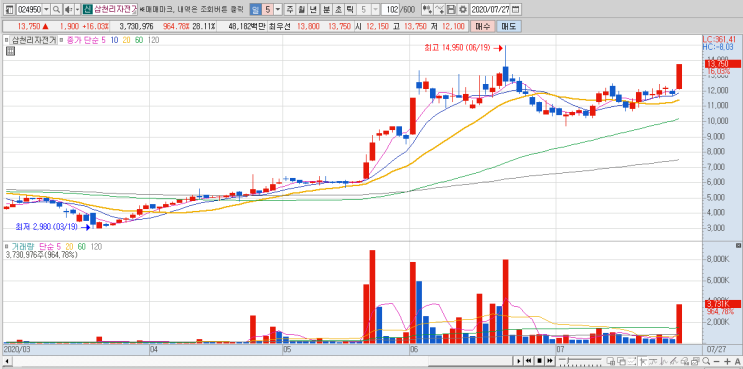Expand the dropdown beside the speaker icon

click(x=77, y=9)
